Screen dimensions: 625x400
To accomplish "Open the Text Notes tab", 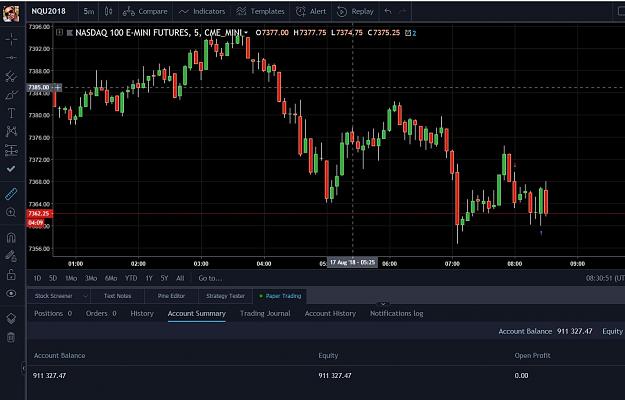I will 117,296.
